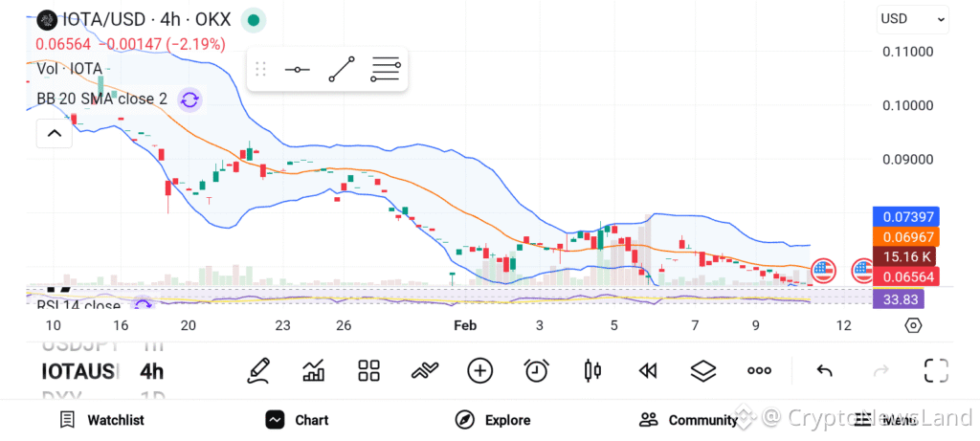The width and height of the screenshot is (980, 441).
Task: Open chart settings hexagon icon
Action: [x=913, y=325]
